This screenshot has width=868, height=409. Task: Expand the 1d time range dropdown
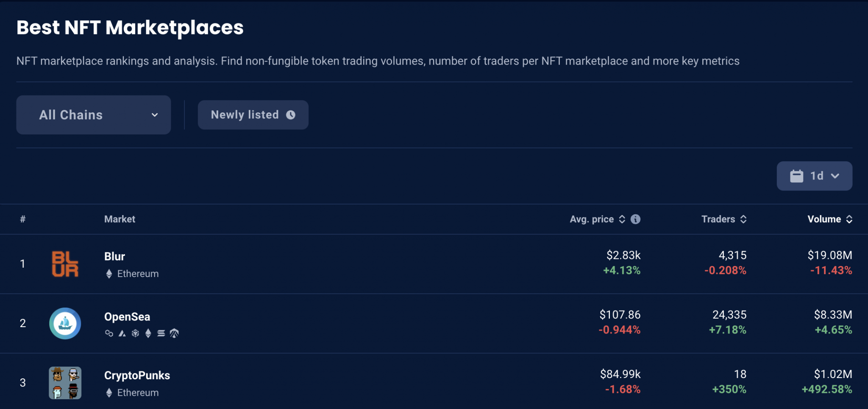(814, 176)
